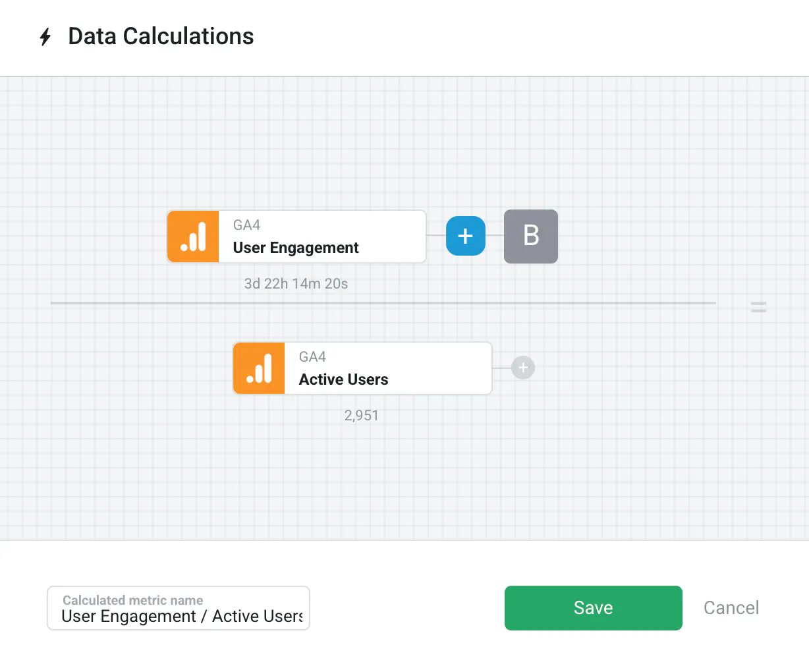Click the orange GA4 icon on Active Users
This screenshot has height=672, width=809.
point(259,368)
